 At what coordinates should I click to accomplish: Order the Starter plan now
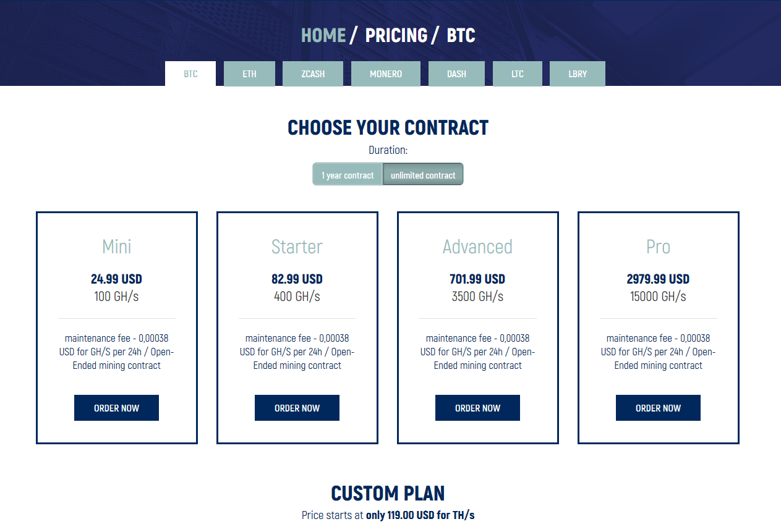[297, 408]
